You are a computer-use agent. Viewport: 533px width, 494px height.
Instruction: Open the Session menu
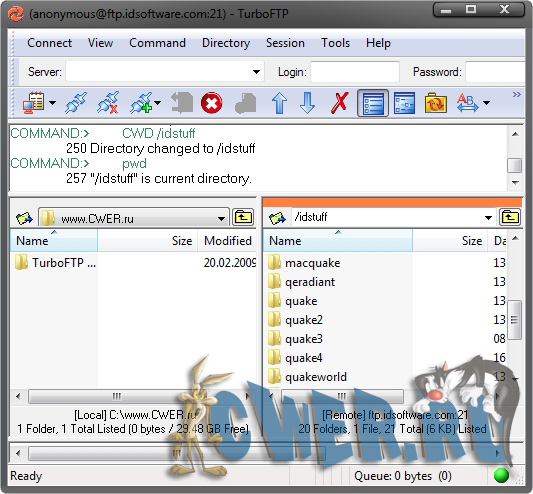285,43
